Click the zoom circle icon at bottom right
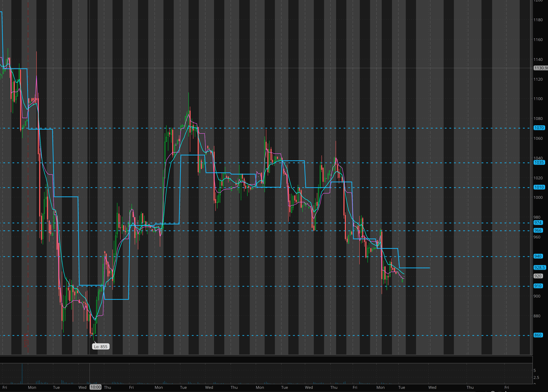The width and height of the screenshot is (548, 392). [493, 391]
